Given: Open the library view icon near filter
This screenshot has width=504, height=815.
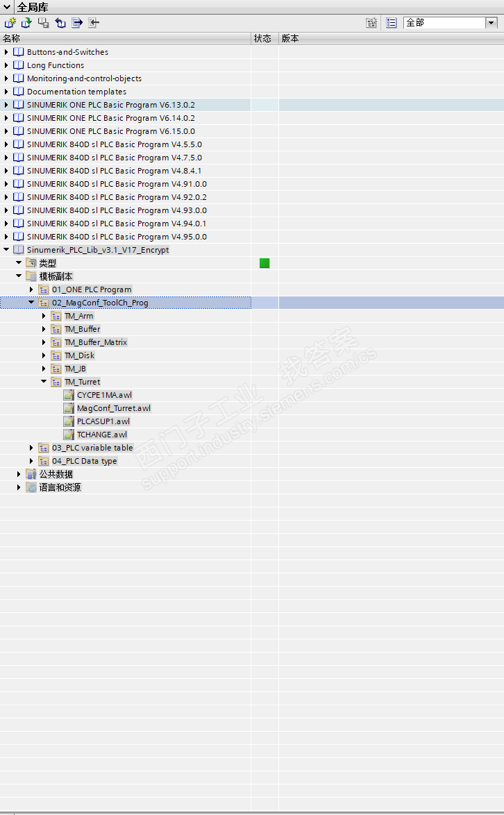Looking at the screenshot, I should coord(371,23).
